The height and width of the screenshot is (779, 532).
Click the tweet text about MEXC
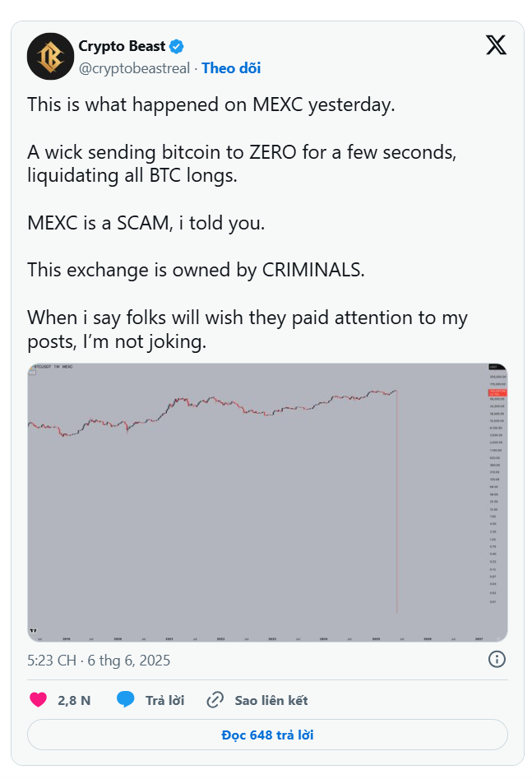pos(212,105)
